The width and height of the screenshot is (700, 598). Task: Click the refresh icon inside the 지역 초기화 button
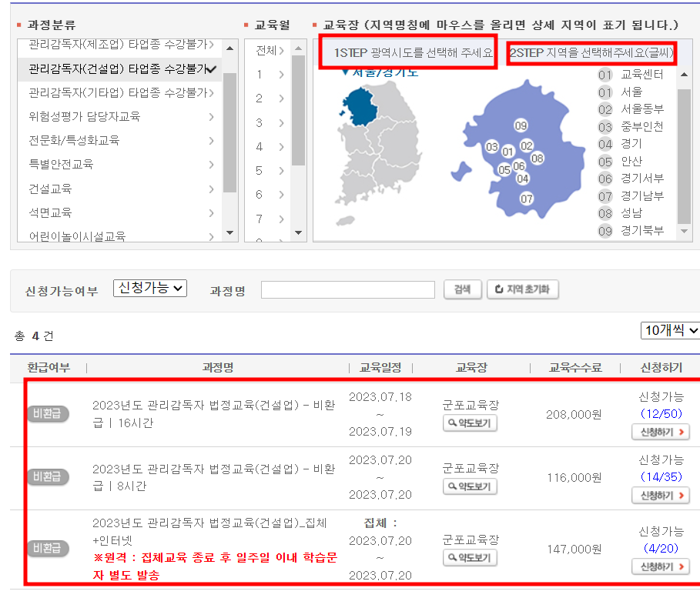pos(498,289)
